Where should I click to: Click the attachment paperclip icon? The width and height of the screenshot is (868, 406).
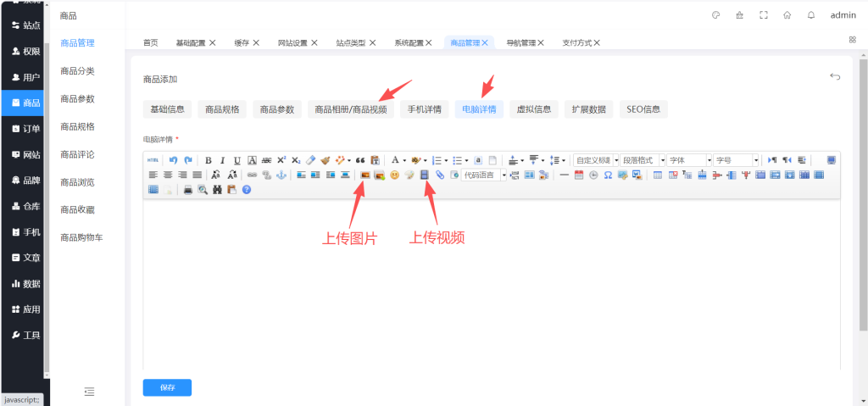440,175
